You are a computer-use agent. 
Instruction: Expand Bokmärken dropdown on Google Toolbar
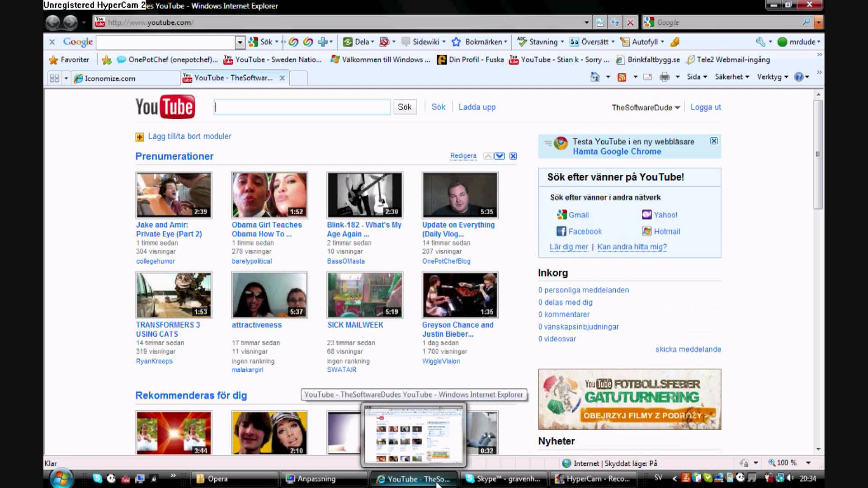[x=505, y=42]
